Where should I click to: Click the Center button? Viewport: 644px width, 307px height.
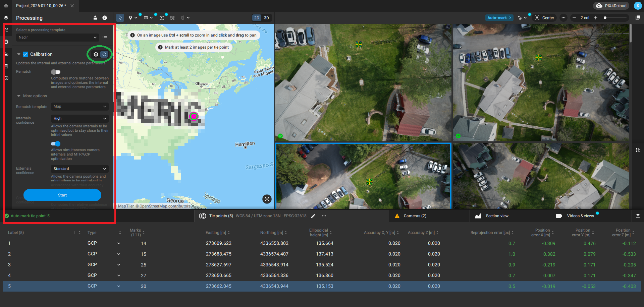click(544, 18)
